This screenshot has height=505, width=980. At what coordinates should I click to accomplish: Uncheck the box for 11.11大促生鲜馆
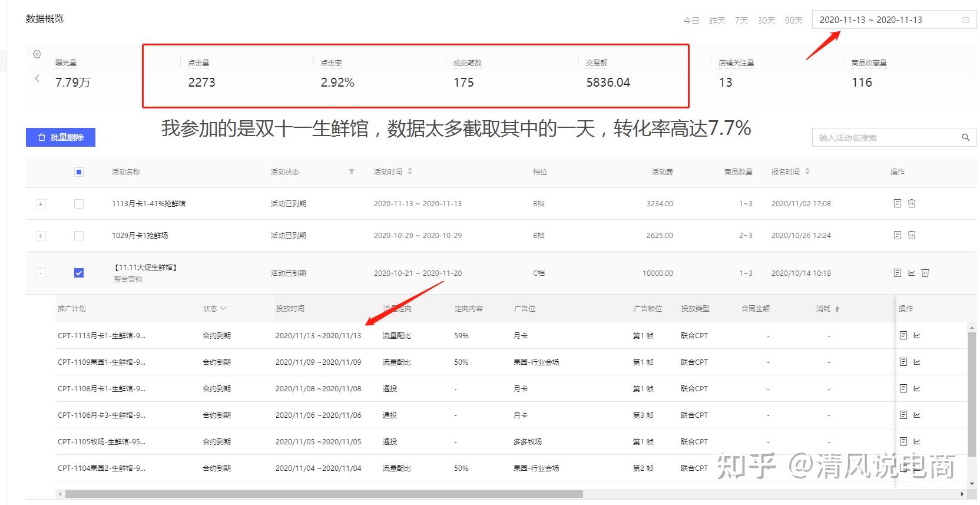79,273
